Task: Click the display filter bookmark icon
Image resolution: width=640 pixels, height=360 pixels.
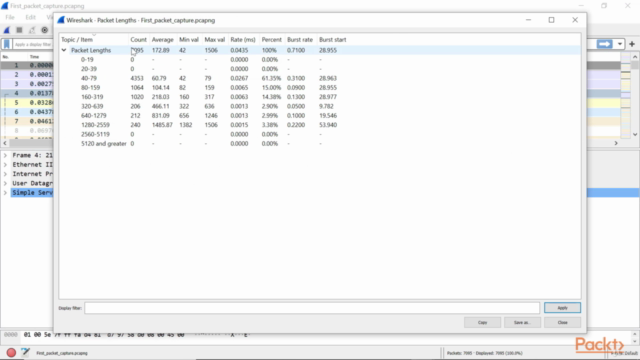Action: [7, 44]
